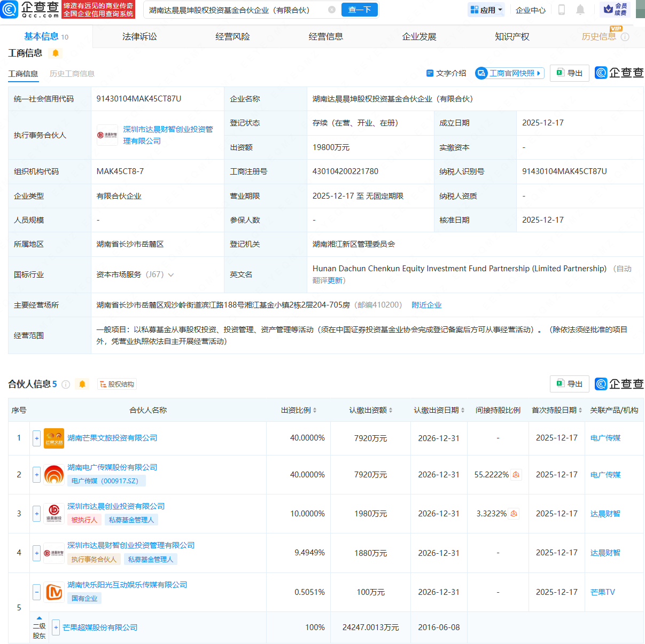The width and height of the screenshot is (645, 644).
Task: Open the 会员续费 membership icon
Action: (x=615, y=10)
